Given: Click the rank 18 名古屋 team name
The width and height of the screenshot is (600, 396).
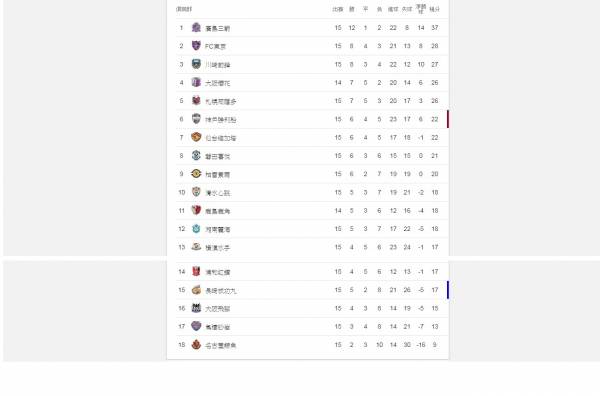Looking at the screenshot, I should click(221, 345).
